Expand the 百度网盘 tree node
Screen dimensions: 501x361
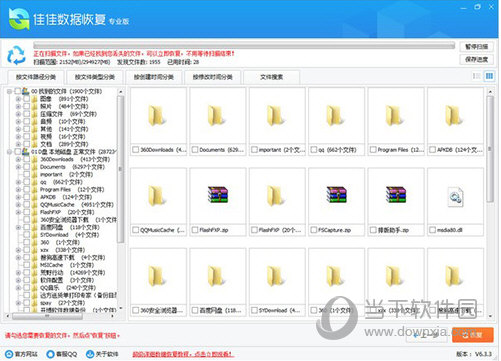pyautogui.click(x=18, y=227)
